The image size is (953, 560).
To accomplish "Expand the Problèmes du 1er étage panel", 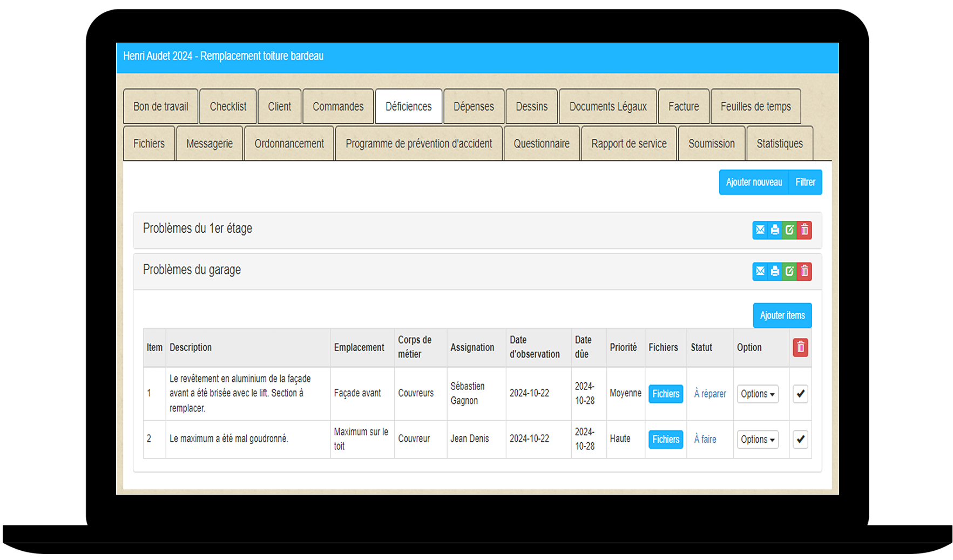I will coord(197,228).
